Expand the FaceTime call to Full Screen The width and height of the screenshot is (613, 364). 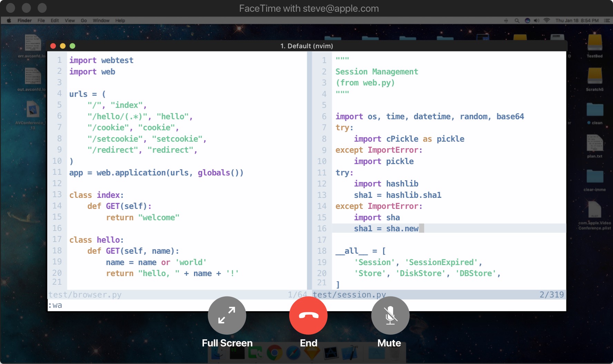click(227, 315)
